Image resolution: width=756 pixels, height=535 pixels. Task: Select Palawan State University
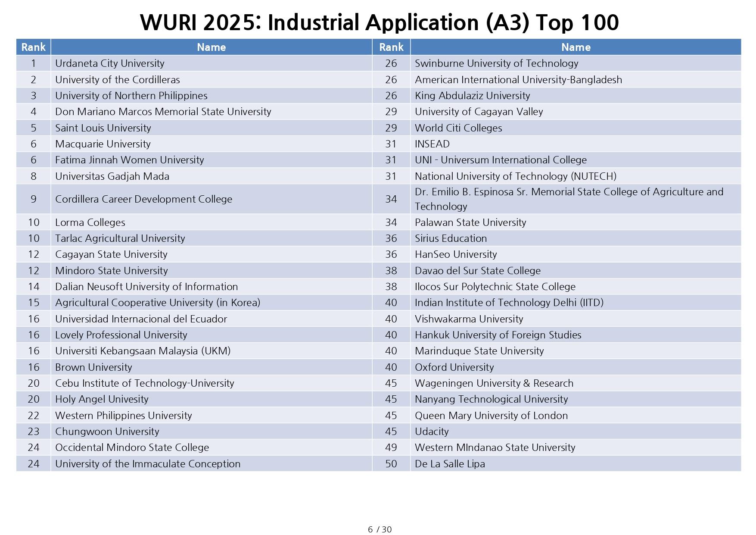(x=470, y=222)
